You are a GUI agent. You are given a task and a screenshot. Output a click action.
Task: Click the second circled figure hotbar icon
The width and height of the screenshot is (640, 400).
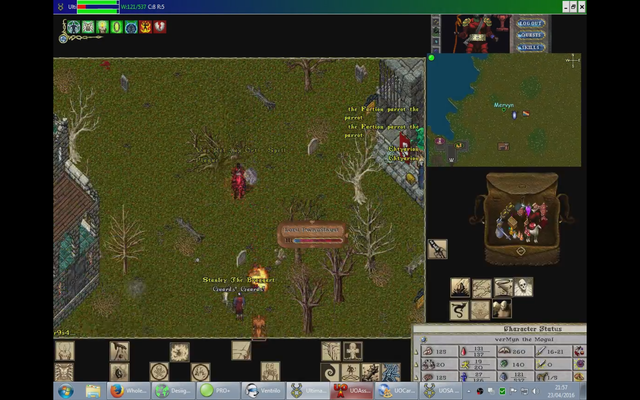coord(200,372)
